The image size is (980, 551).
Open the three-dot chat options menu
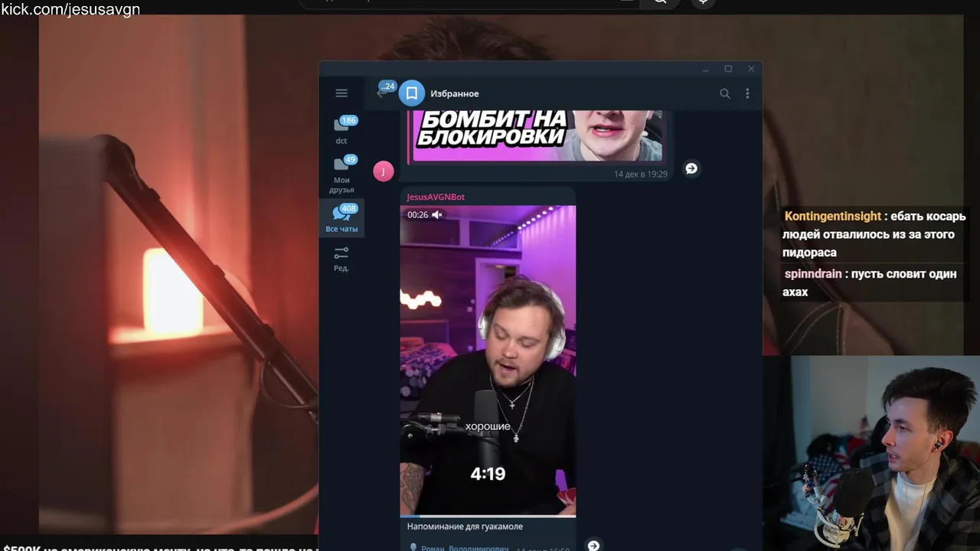(747, 93)
